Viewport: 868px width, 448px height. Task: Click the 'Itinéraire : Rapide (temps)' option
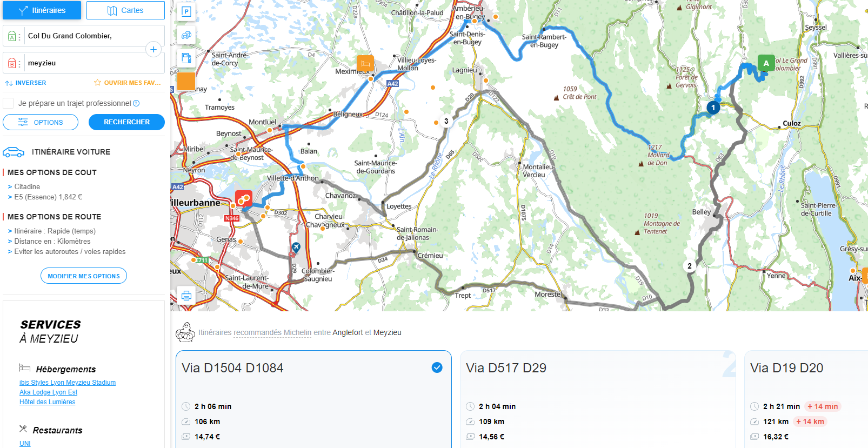(x=55, y=231)
